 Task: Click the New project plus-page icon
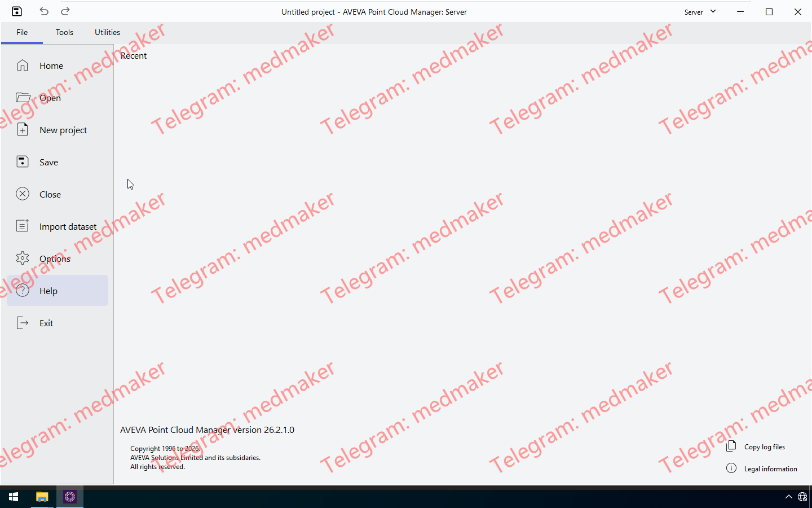coord(23,130)
